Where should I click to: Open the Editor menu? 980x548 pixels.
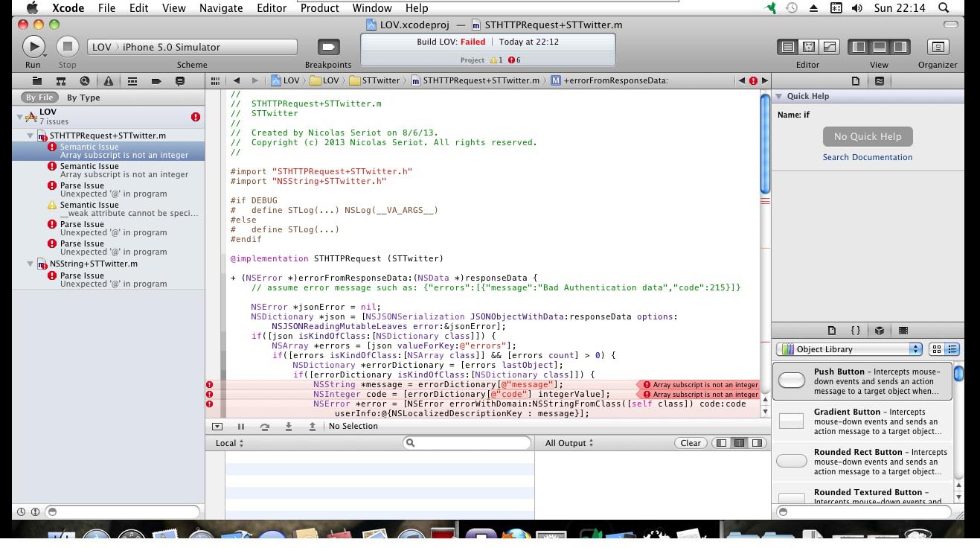[x=272, y=8]
